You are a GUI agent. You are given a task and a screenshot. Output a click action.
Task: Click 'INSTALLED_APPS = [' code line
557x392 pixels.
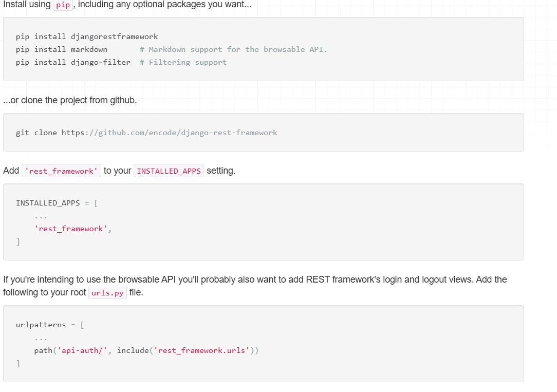pos(57,203)
